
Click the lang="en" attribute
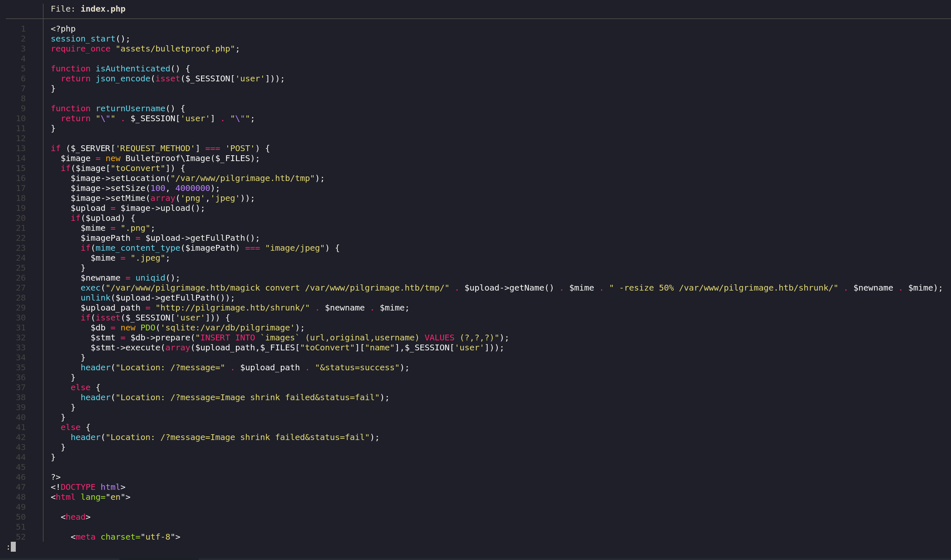click(103, 497)
